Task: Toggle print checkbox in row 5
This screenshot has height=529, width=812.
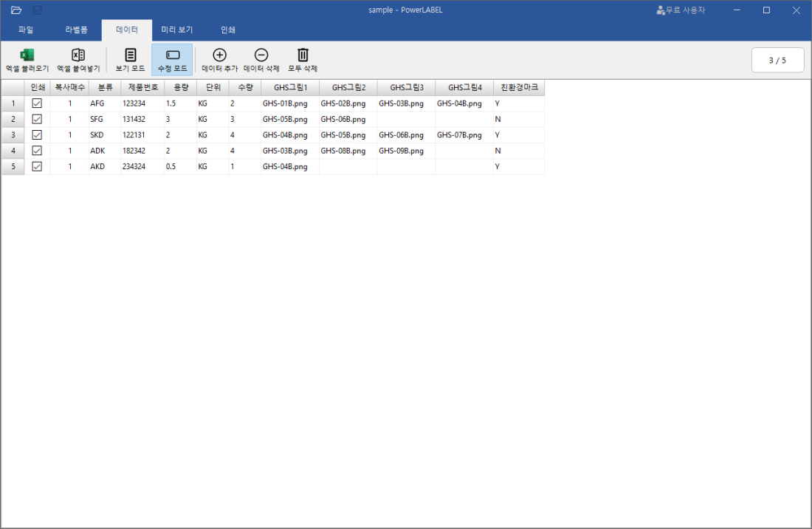Action: coord(37,166)
